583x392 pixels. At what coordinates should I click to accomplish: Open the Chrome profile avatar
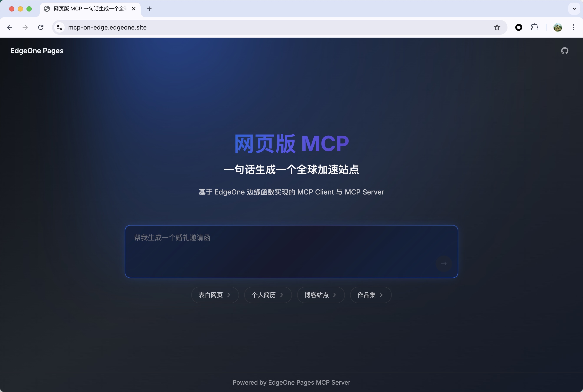pyautogui.click(x=558, y=27)
